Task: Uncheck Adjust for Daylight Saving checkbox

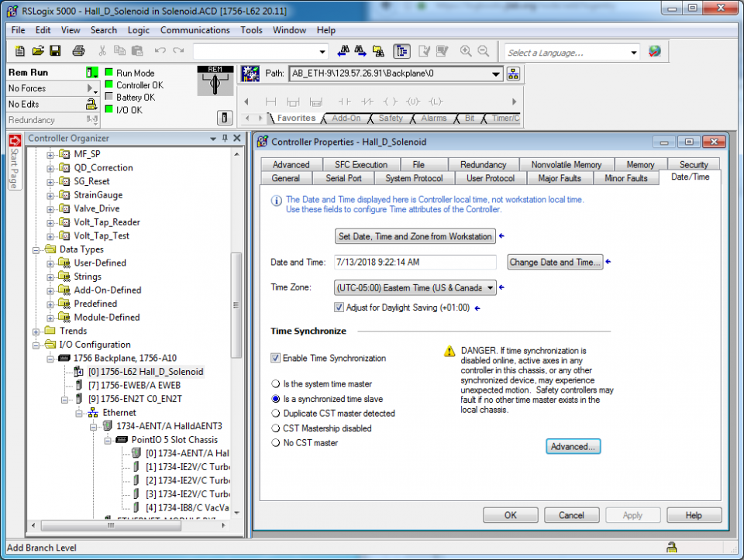Action: 339,307
